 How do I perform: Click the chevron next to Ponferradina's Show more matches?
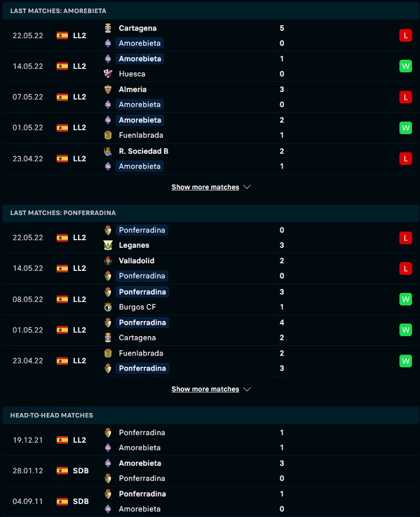[x=247, y=389]
